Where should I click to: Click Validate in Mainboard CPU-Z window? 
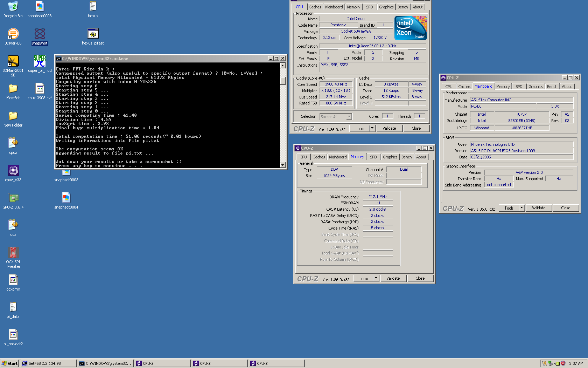(x=539, y=208)
